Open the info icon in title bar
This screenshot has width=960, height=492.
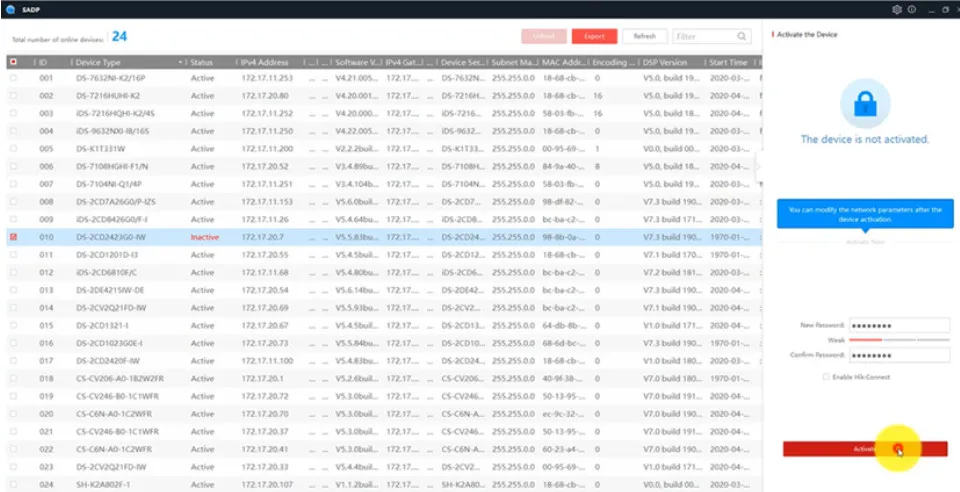(912, 10)
